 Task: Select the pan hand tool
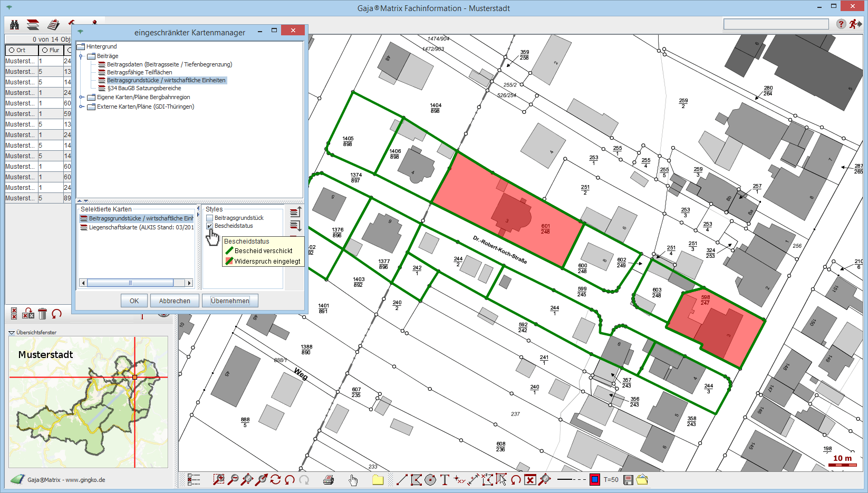353,480
